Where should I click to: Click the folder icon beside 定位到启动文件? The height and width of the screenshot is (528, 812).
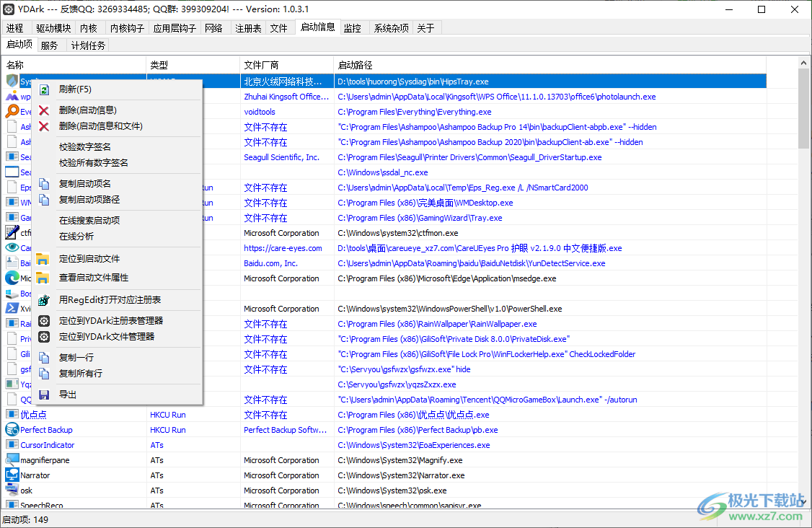pyautogui.click(x=43, y=258)
